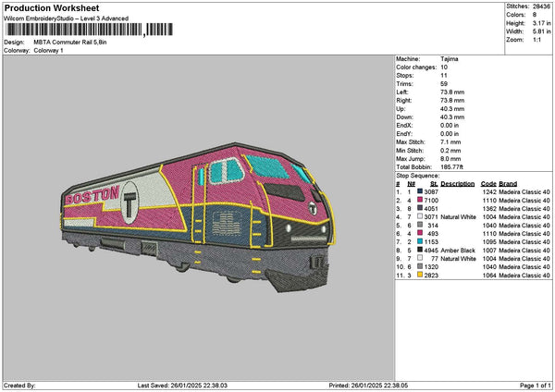Image resolution: width=555 pixels, height=392 pixels.
Task: Click the 'Created By:' footer label
Action: pos(19,386)
